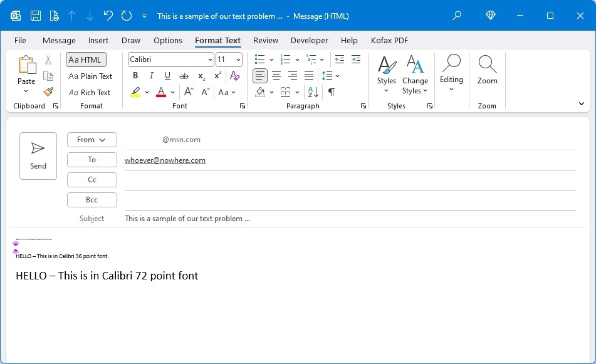The height and width of the screenshot is (364, 596).
Task: Switch to the Review ribbon tab
Action: tap(265, 40)
